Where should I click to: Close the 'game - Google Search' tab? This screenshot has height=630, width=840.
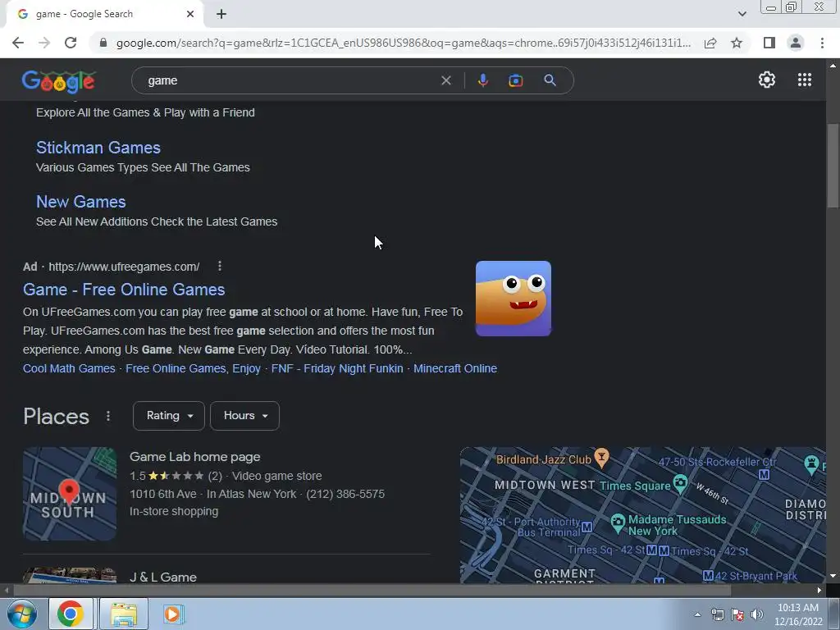click(190, 14)
